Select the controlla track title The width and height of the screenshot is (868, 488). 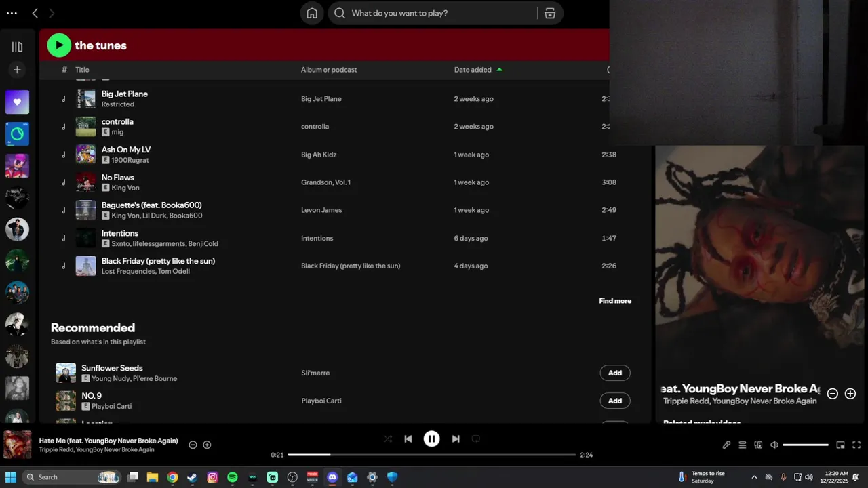[117, 121]
